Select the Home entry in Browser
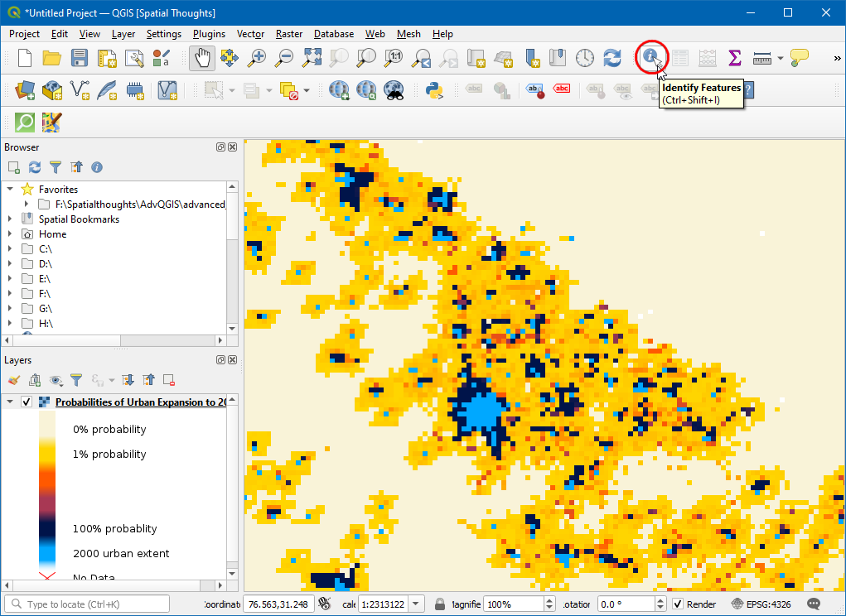 pos(52,234)
